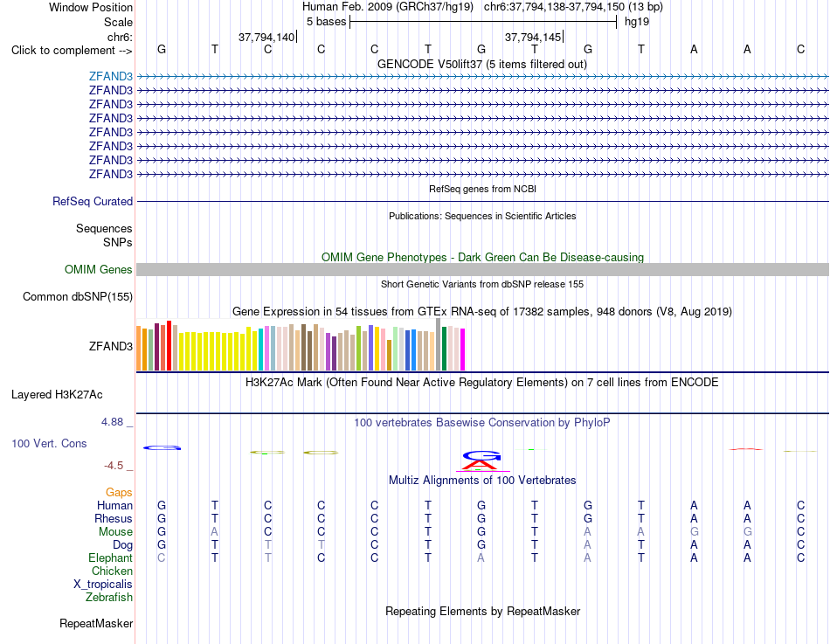Select the light-blue highlighted ZFAND3 transcript label
The width and height of the screenshot is (830, 644).
[111, 76]
